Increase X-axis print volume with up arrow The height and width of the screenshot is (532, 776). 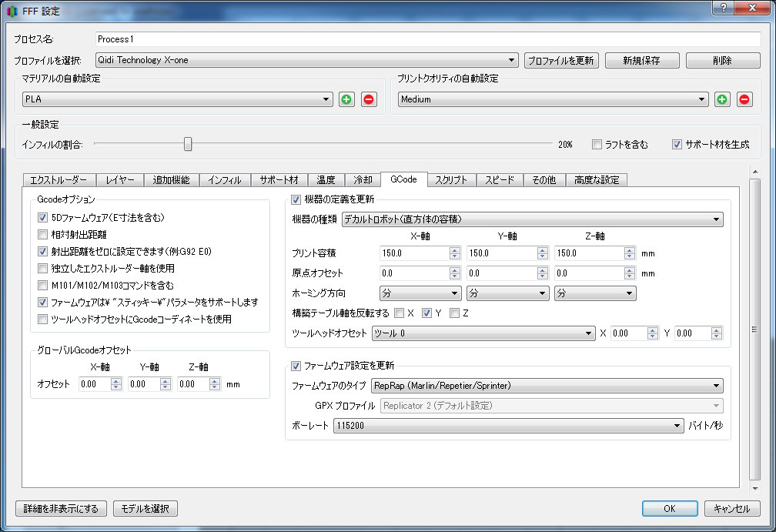455,249
